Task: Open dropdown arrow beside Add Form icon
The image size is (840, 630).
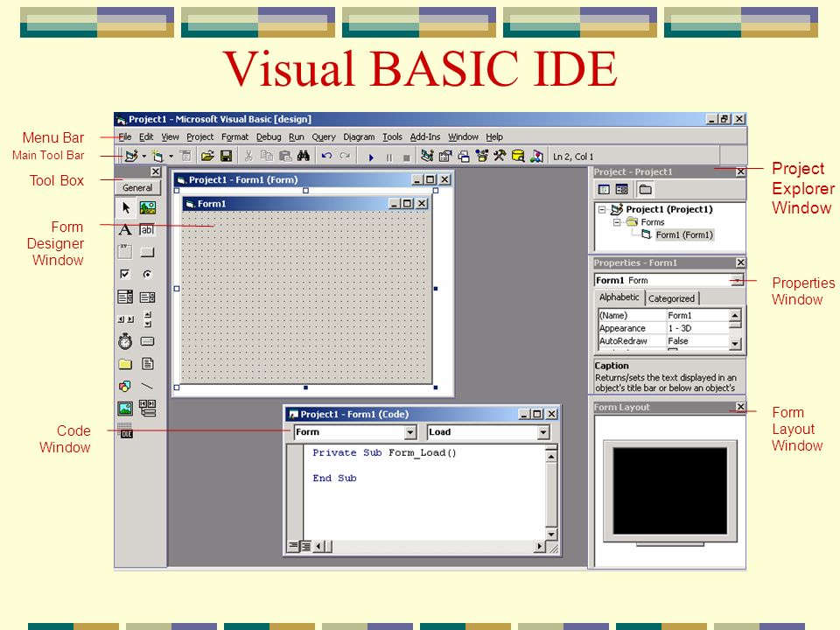Action: pyautogui.click(x=171, y=157)
